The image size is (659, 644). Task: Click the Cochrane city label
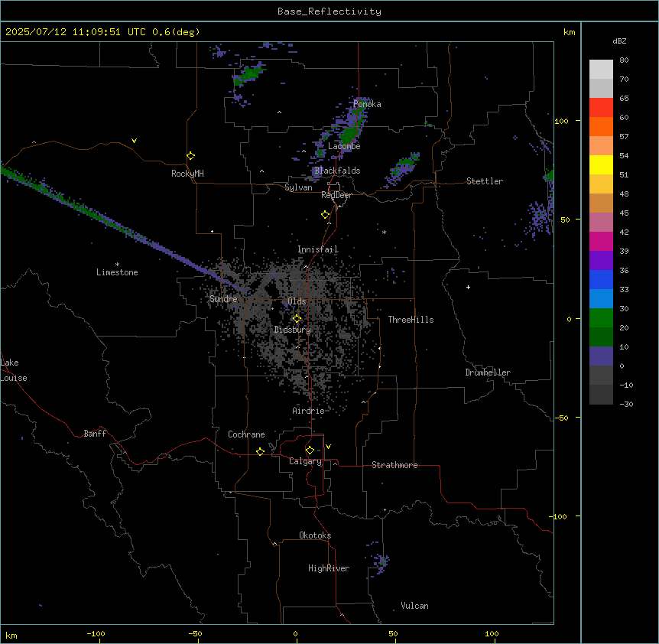[x=246, y=434]
